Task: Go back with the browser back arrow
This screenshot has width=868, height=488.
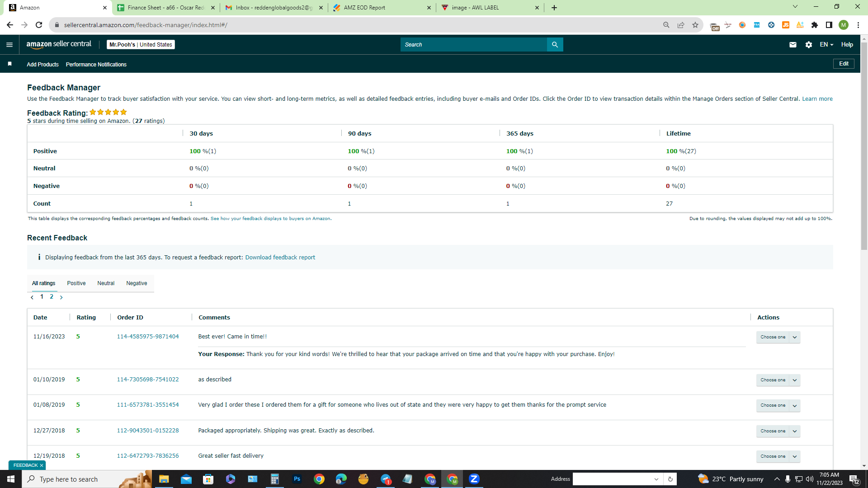Action: [x=10, y=25]
